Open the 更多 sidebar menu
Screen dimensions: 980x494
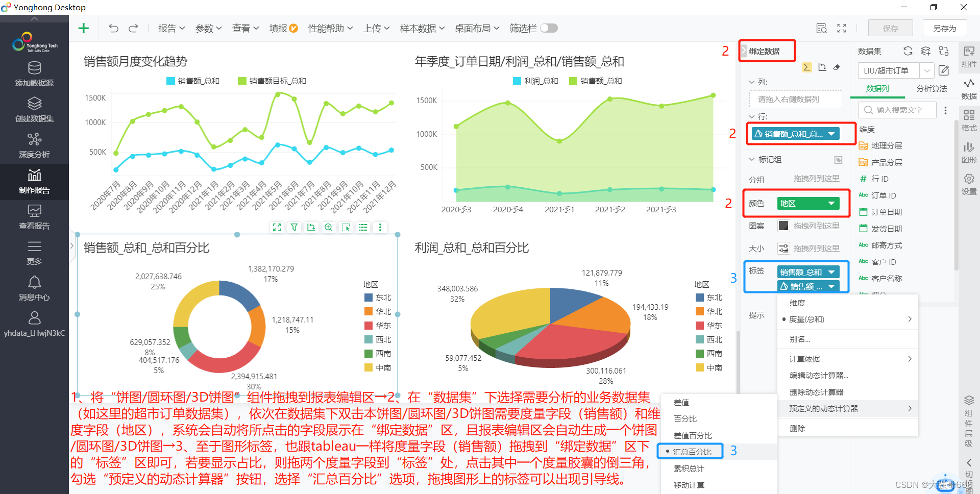34,253
